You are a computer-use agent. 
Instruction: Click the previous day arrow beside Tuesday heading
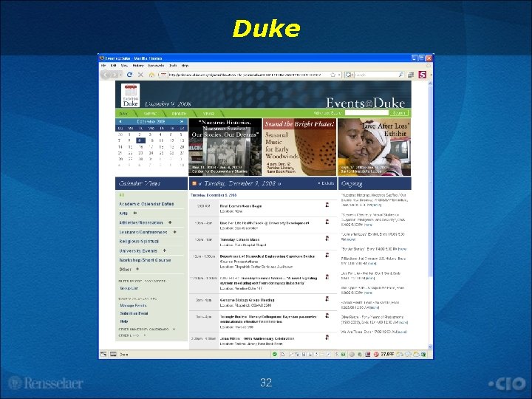[199, 183]
